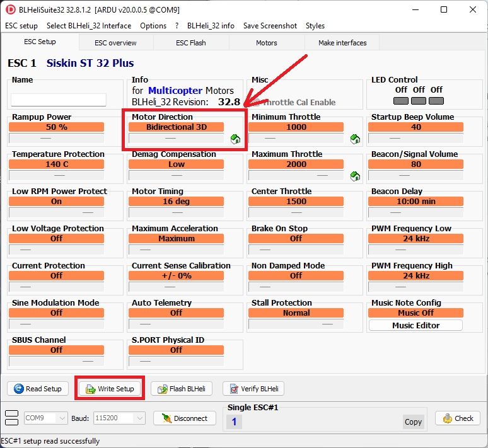488x448 pixels.
Task: Toggle the middle LED Control Off box
Action: 419,100
